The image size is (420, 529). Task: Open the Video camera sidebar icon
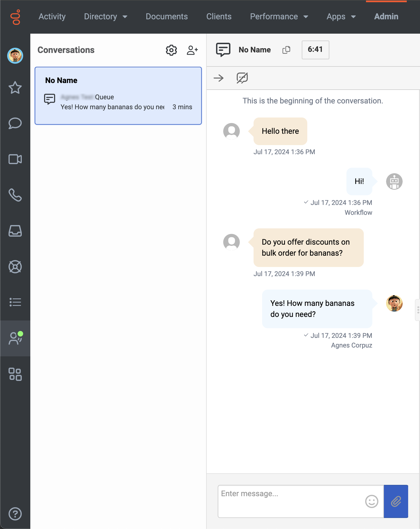[x=15, y=159]
